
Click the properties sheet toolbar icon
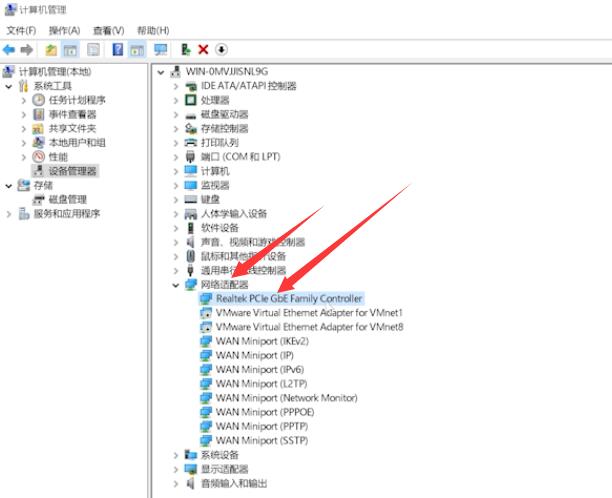point(93,50)
